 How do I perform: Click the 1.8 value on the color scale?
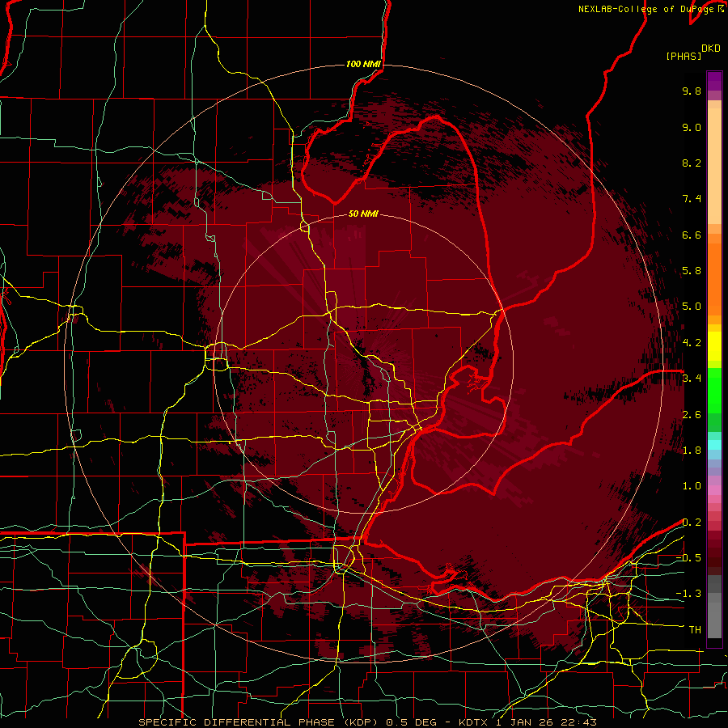point(692,451)
